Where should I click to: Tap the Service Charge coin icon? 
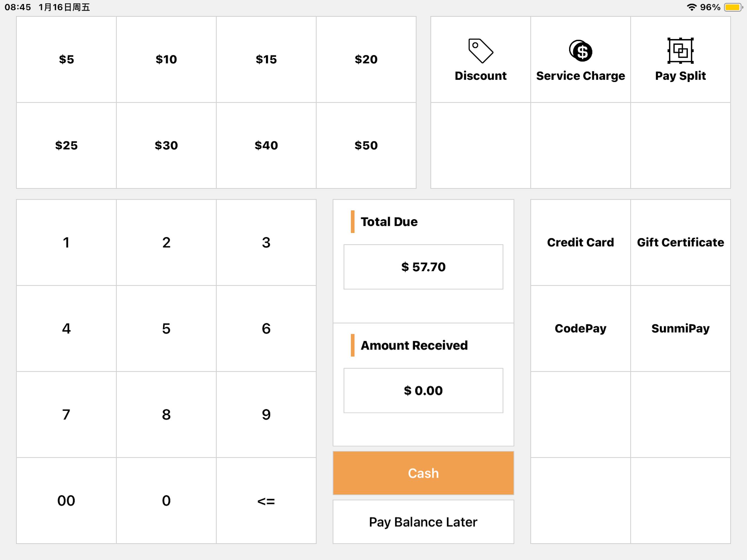click(581, 51)
